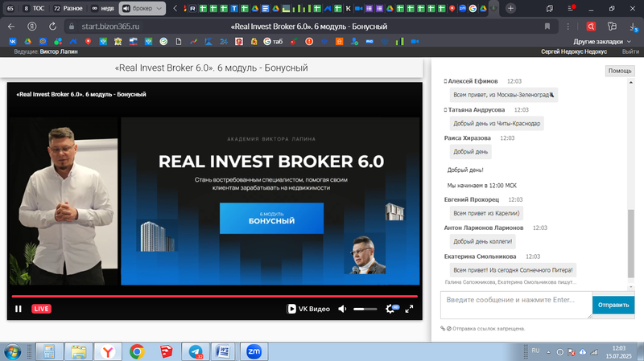This screenshot has width=644, height=361.
Task: Switch to the Разное browser tab group
Action: tap(67, 8)
